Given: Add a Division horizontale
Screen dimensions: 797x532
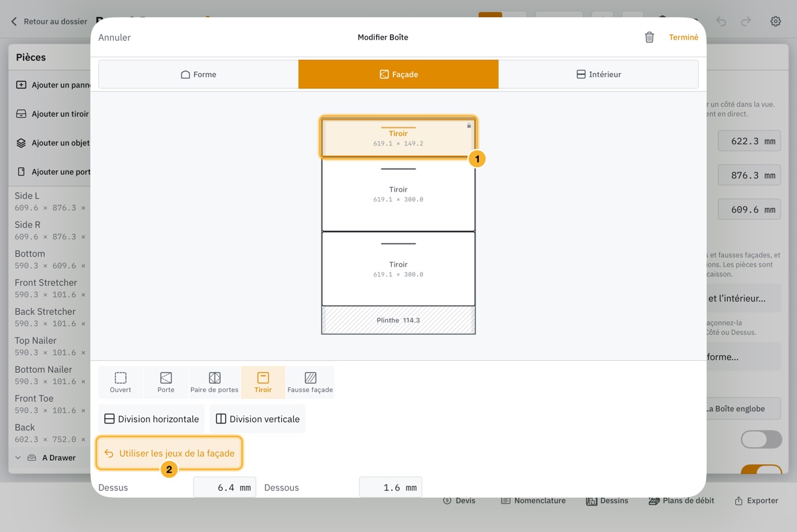Looking at the screenshot, I should tap(151, 419).
